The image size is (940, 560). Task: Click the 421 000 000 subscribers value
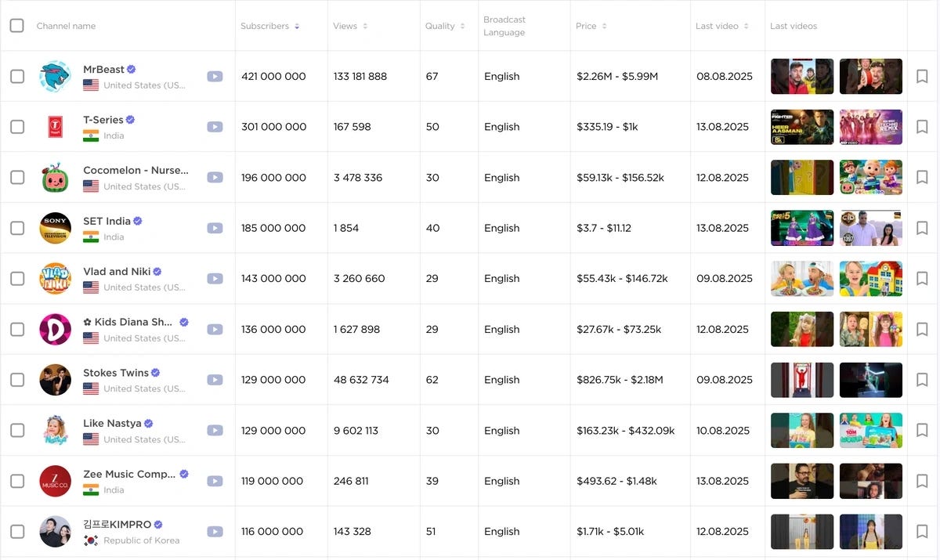(x=273, y=76)
